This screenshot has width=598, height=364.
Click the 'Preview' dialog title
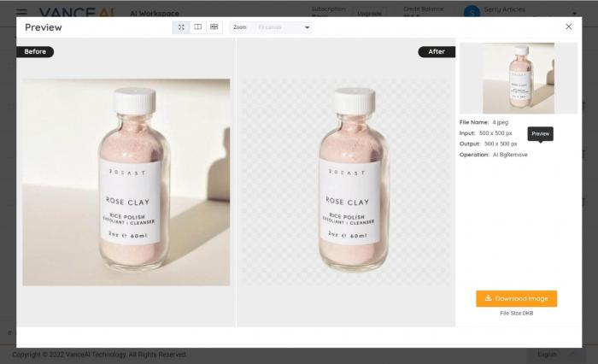coord(43,27)
